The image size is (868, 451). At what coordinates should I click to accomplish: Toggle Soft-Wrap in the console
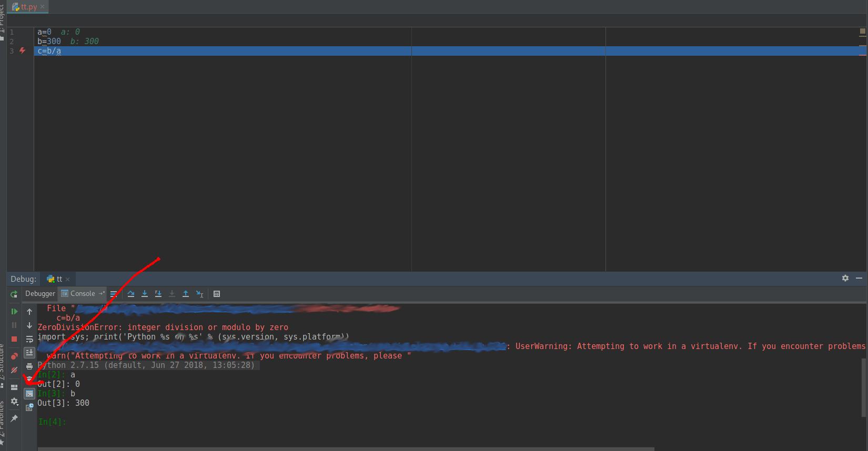(29, 339)
